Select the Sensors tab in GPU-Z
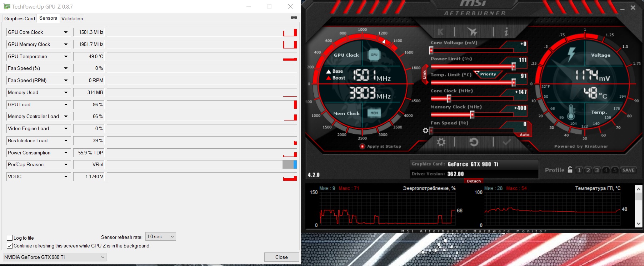 [x=48, y=18]
